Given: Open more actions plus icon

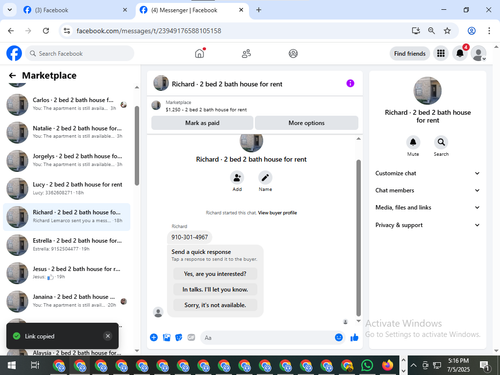Looking at the screenshot, I should point(154,338).
